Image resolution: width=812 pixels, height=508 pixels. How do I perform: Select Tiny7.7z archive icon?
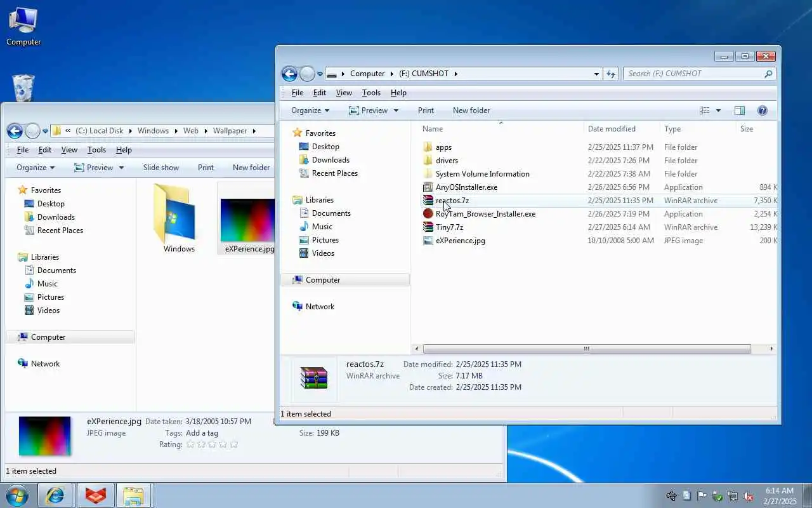428,227
